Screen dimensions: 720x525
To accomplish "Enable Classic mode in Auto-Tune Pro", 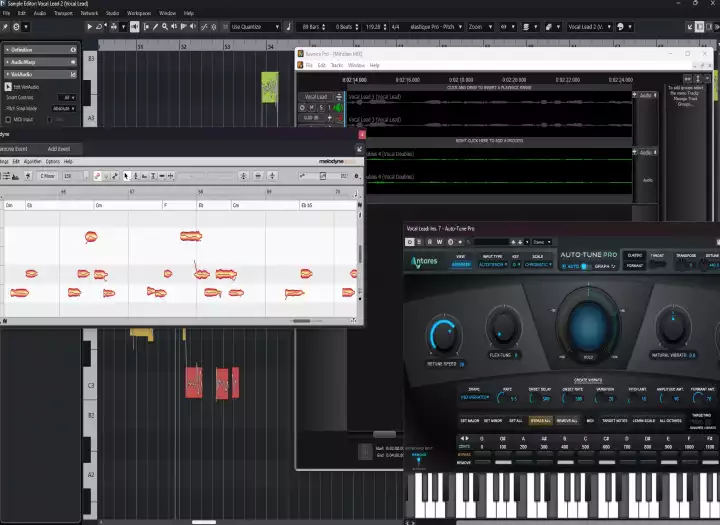I will 633,256.
